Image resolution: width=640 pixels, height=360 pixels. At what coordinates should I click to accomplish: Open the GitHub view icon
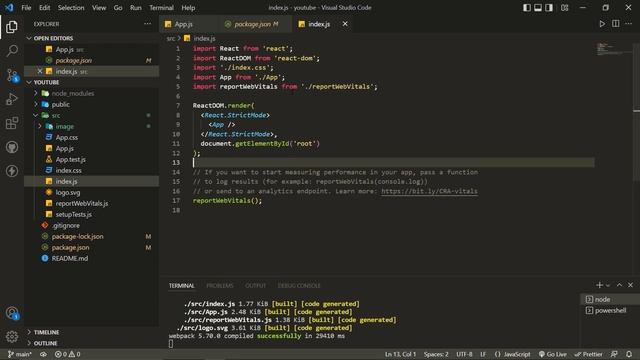[12, 147]
